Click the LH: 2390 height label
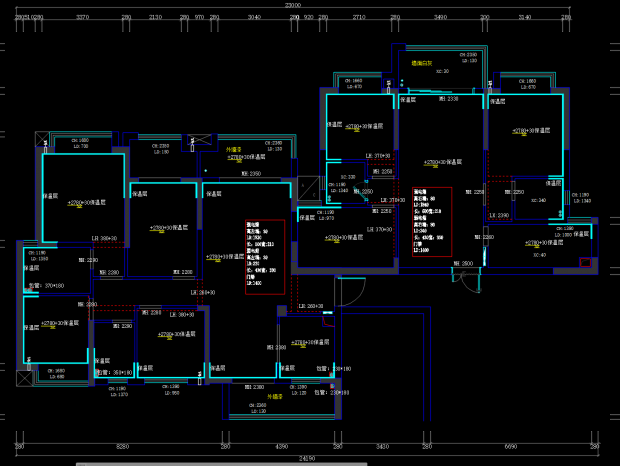This screenshot has width=620, height=466. point(499,215)
